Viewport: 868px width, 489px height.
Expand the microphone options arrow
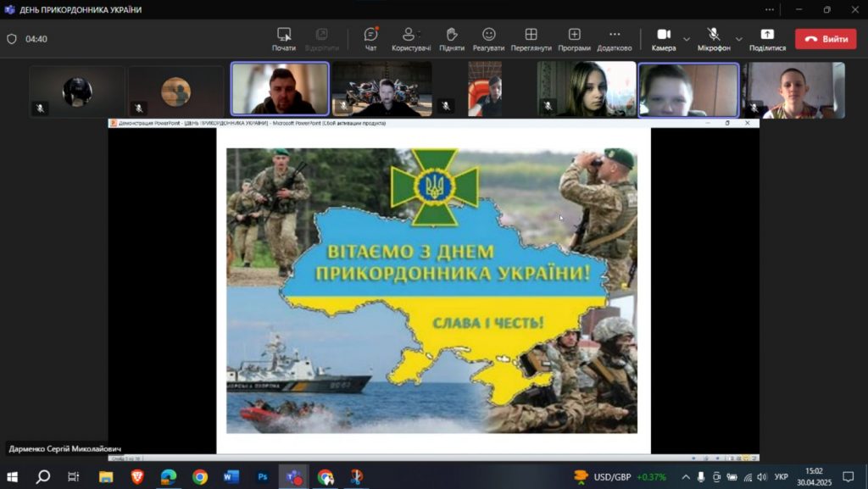[738, 39]
